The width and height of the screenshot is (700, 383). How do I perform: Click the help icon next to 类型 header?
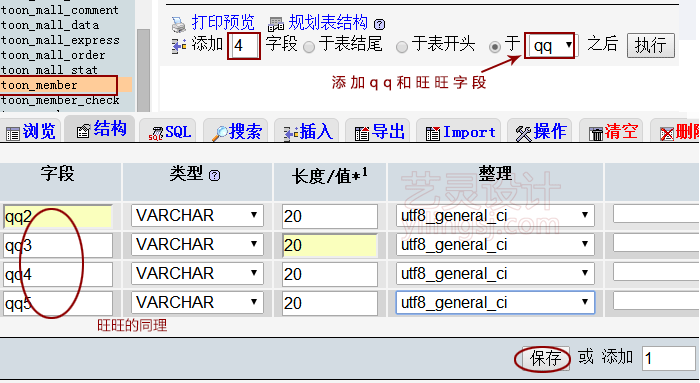point(215,175)
